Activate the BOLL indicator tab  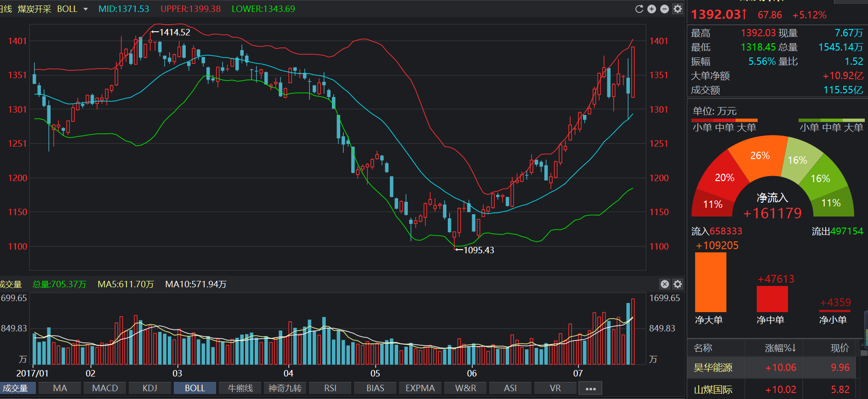coord(195,388)
